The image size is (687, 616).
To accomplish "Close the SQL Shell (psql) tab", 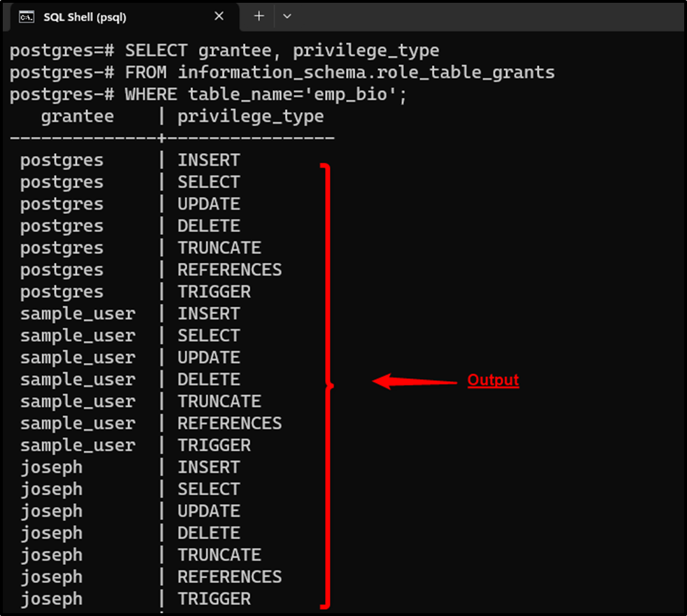I will click(218, 16).
